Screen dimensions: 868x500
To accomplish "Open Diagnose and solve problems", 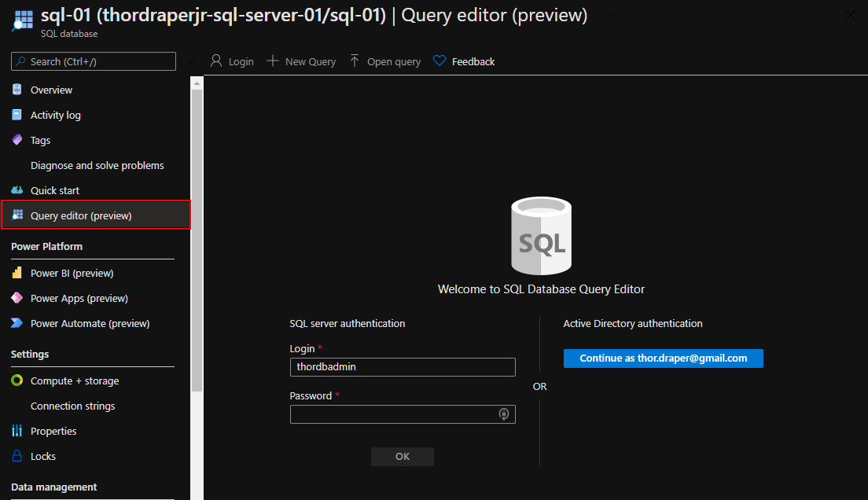I will 95,166.
